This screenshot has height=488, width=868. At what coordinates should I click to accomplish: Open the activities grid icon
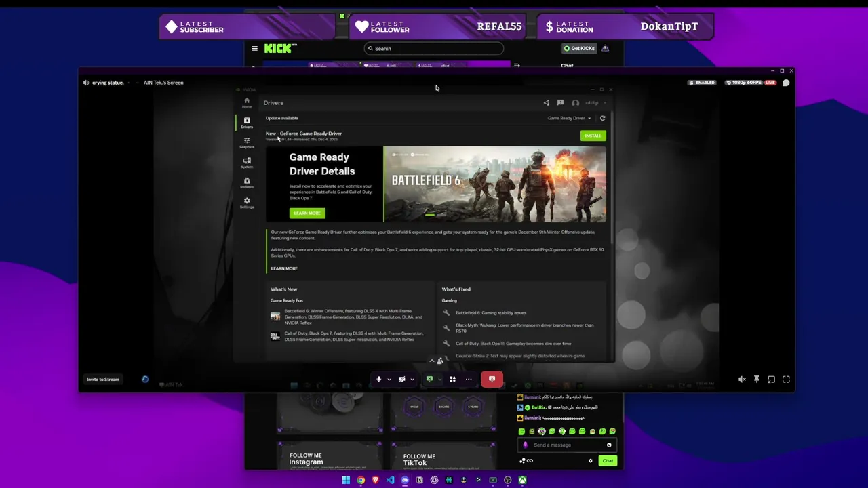452,380
